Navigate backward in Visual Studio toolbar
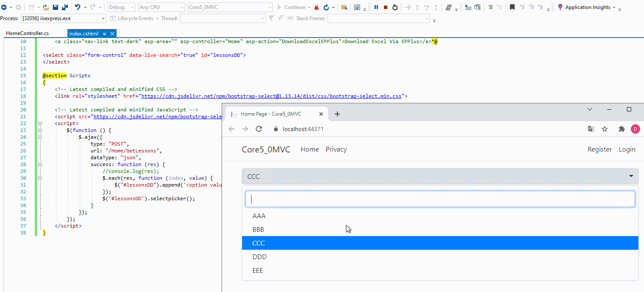This screenshot has height=292, width=644. pyautogui.click(x=4, y=7)
